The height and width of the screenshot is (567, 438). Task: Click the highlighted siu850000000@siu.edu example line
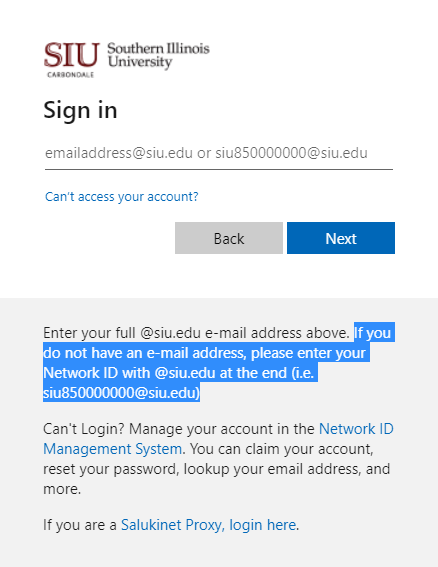tap(121, 393)
